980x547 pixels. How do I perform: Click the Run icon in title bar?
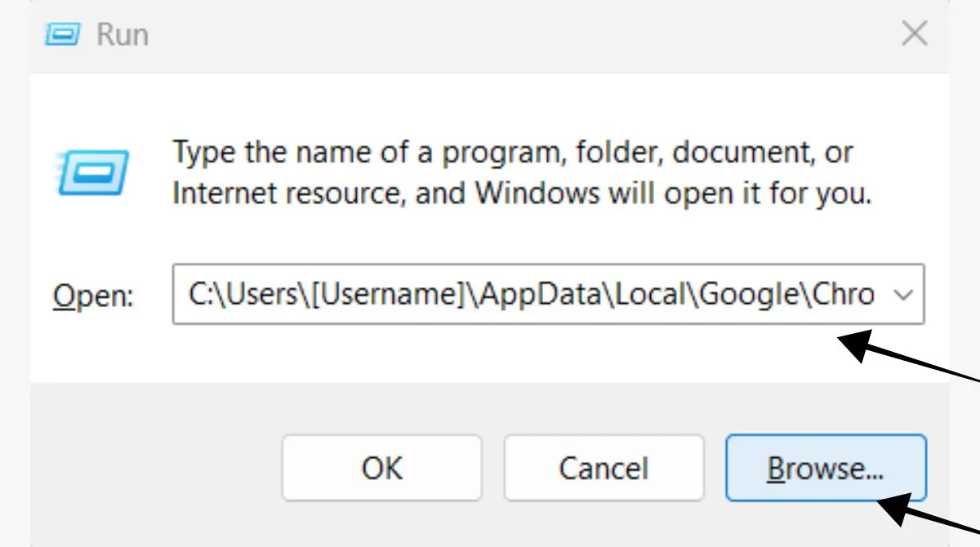pyautogui.click(x=61, y=34)
